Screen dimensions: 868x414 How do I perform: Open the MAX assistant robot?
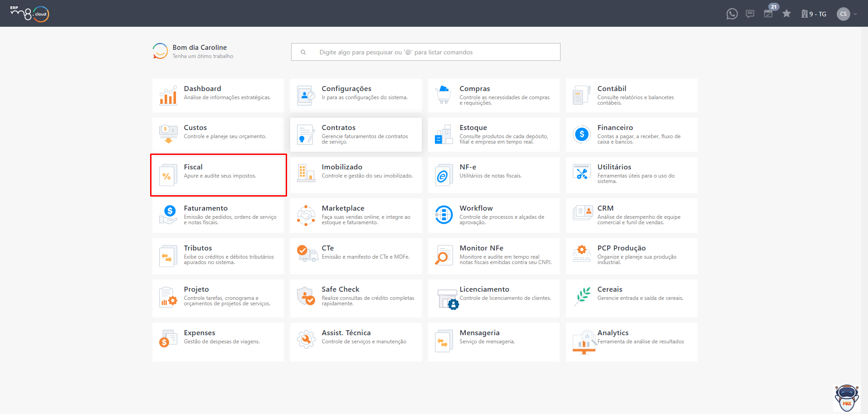click(847, 398)
